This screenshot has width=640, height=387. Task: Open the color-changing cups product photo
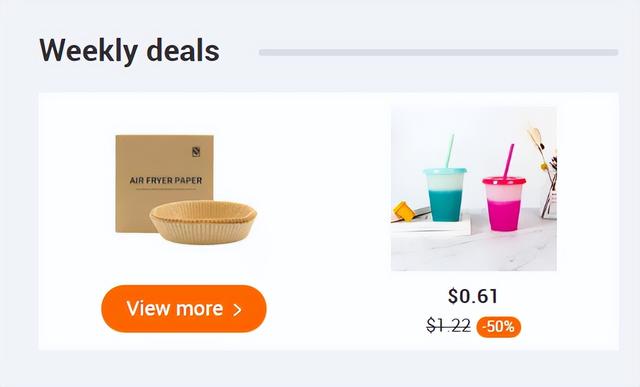(473, 189)
